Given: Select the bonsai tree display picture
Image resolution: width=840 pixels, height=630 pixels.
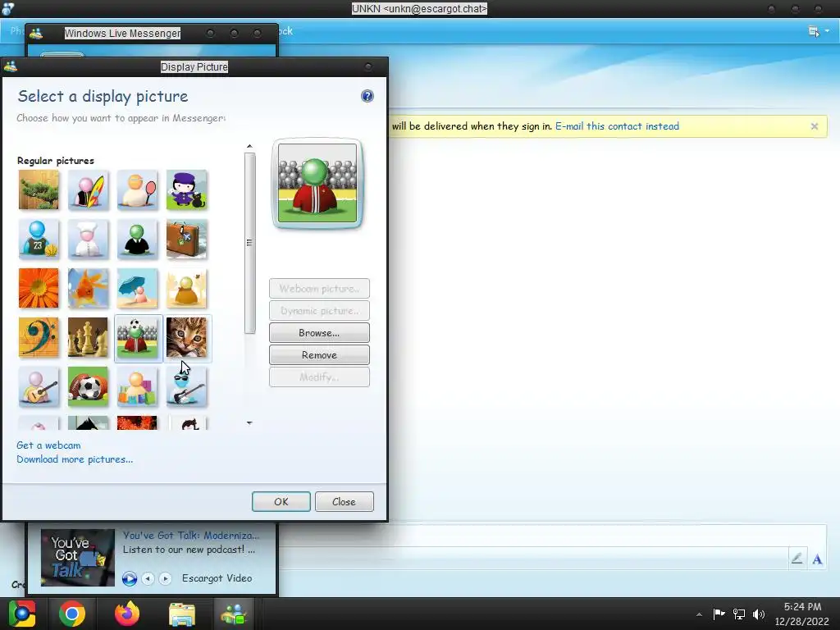Looking at the screenshot, I should click(x=39, y=189).
